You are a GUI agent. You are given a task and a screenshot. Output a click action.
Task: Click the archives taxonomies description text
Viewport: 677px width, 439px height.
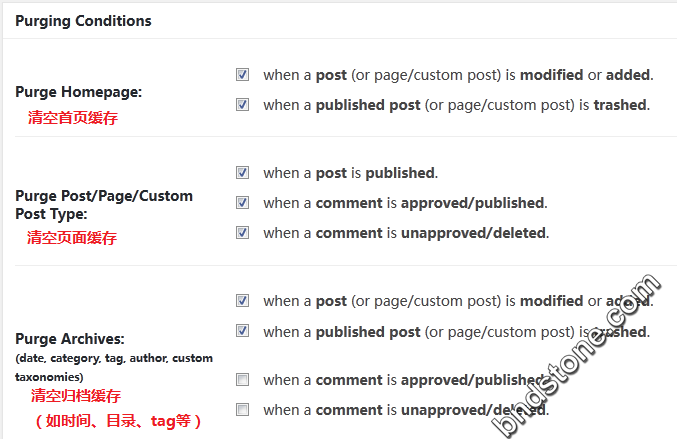pos(114,367)
